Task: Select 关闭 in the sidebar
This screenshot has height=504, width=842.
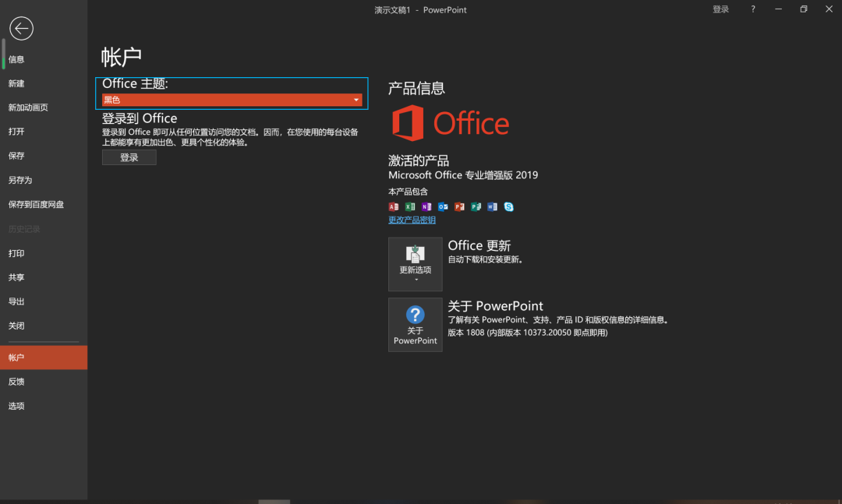Action: tap(44, 326)
